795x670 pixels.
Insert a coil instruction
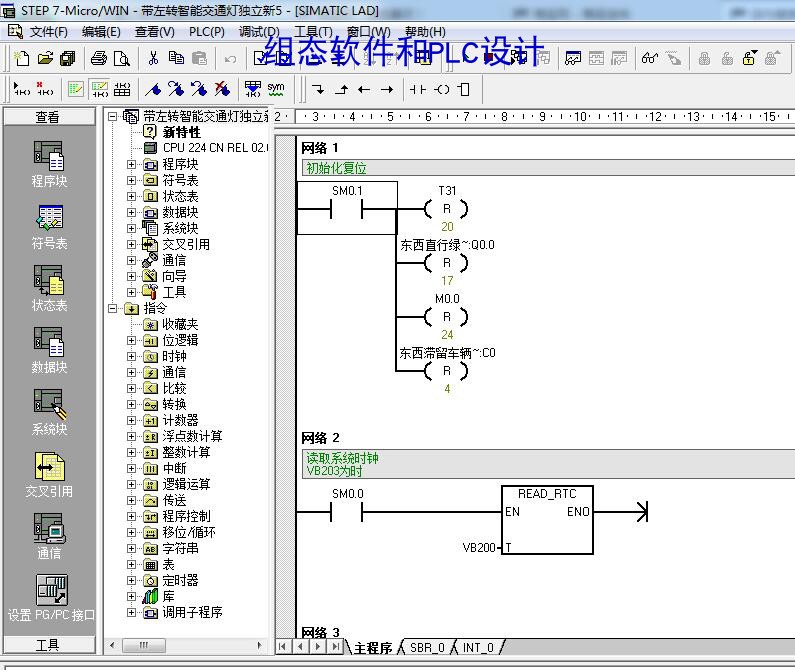441,90
